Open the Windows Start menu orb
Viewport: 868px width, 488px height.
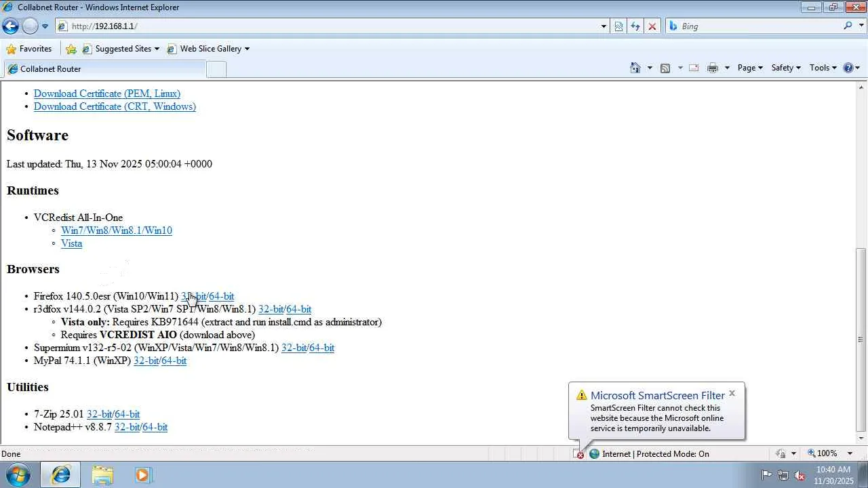pos(18,475)
